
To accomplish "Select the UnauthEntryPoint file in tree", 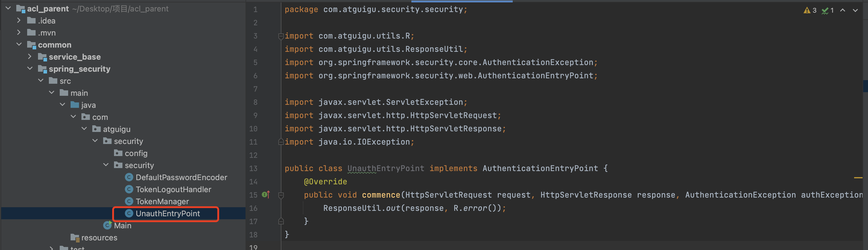I will [167, 214].
